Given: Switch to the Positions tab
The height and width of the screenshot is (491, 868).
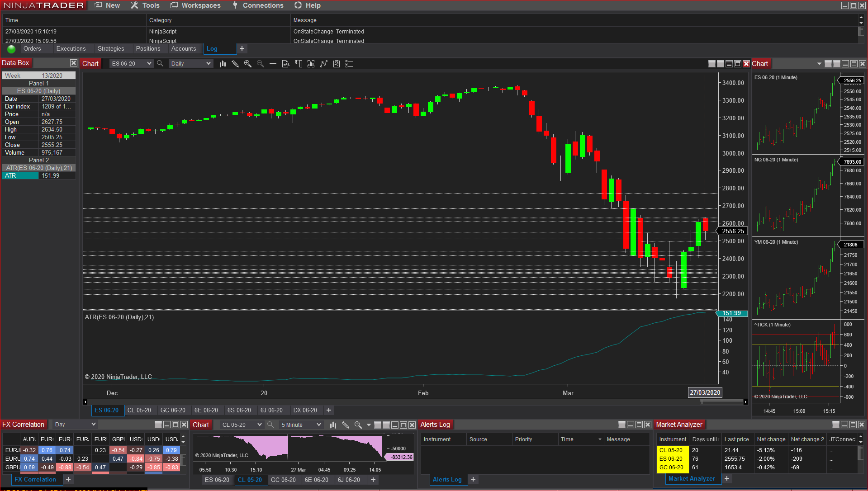Looking at the screenshot, I should coord(148,49).
